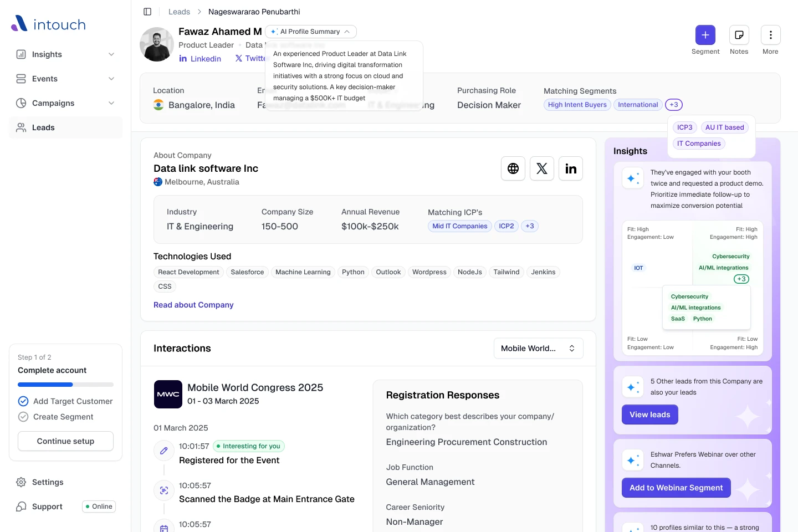Click the Interesting for you badge
The height and width of the screenshot is (532, 798).
coord(249,446)
